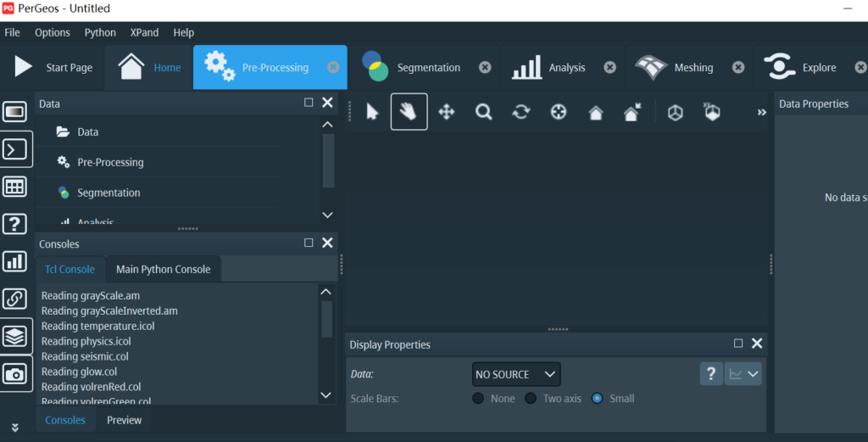Open the Python menu
Image resolution: width=868 pixels, height=442 pixels.
click(100, 33)
